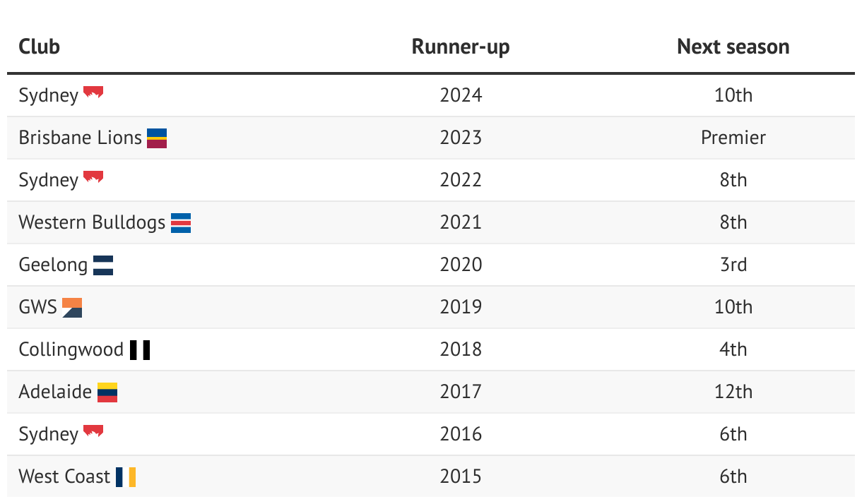This screenshot has height=504, width=862.
Task: Click the Western Bulldogs club colours icon
Action: [x=181, y=222]
